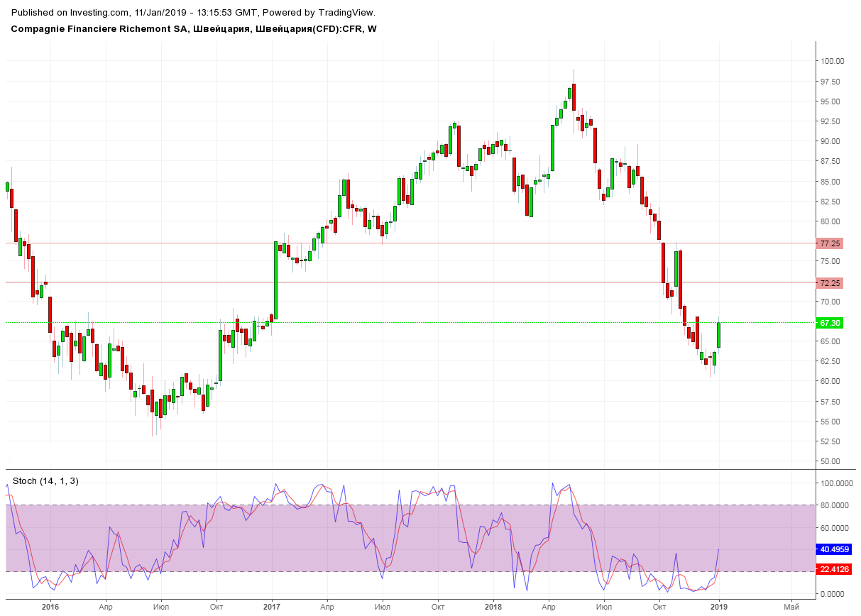The width and height of the screenshot is (861, 616).
Task: Click the 60.00 price axis label
Action: [x=832, y=381]
